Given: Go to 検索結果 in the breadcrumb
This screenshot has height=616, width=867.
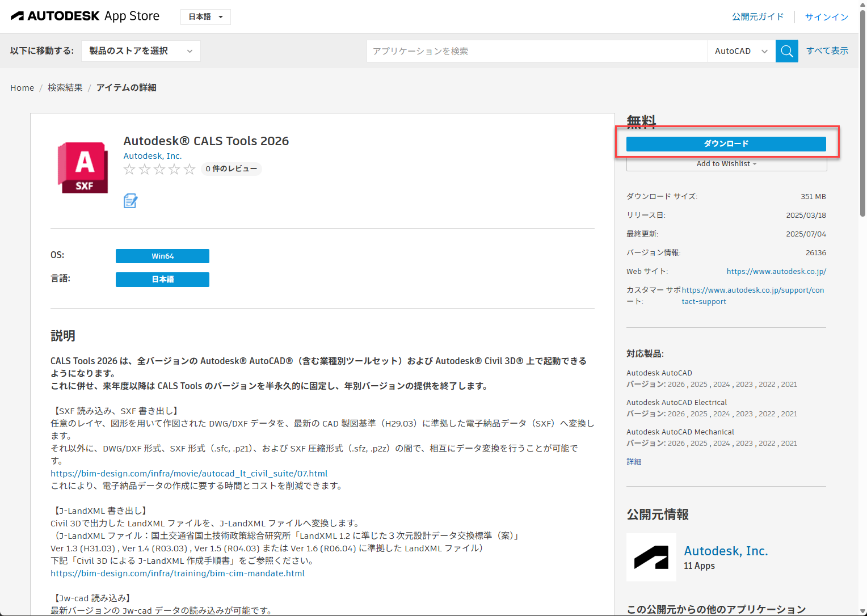Looking at the screenshot, I should (65, 88).
